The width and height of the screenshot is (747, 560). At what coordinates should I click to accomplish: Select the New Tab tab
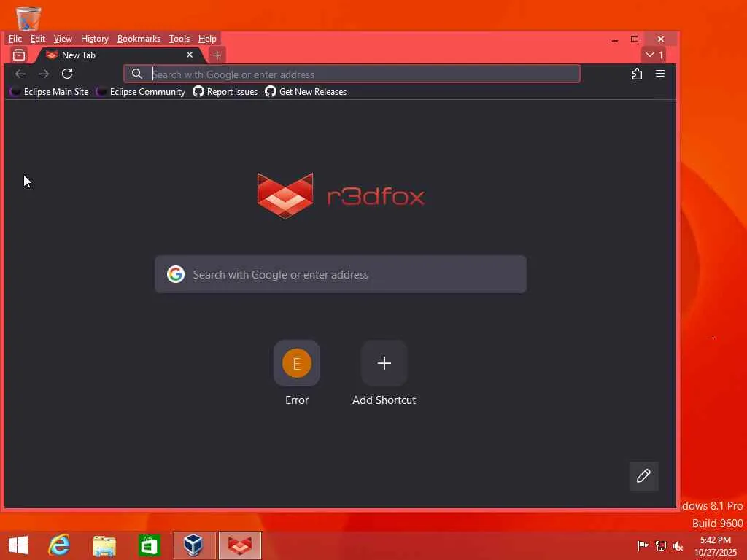tap(119, 55)
